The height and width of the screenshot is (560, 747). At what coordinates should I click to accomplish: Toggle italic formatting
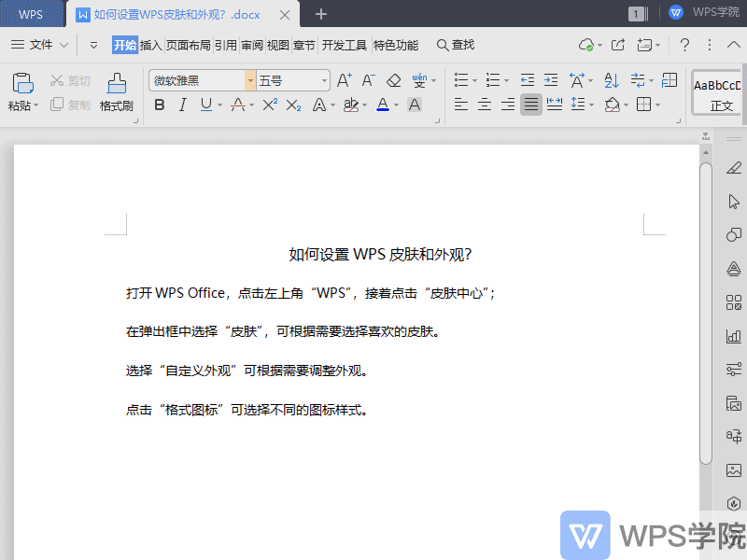click(182, 105)
